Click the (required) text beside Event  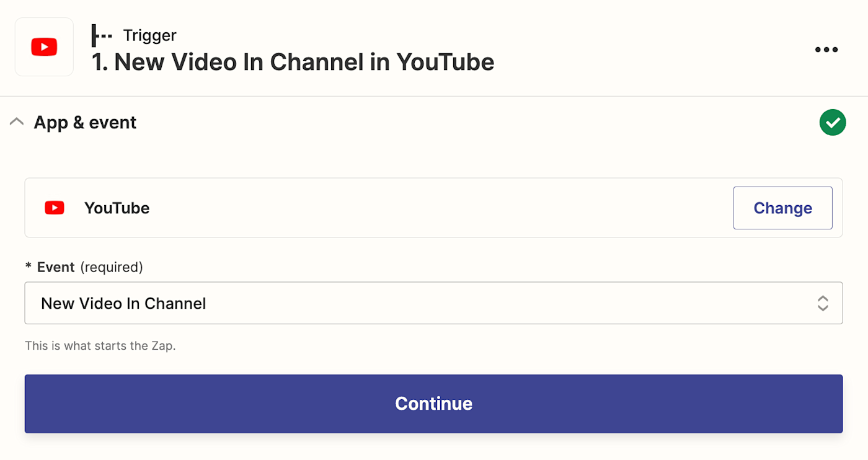[x=112, y=267]
